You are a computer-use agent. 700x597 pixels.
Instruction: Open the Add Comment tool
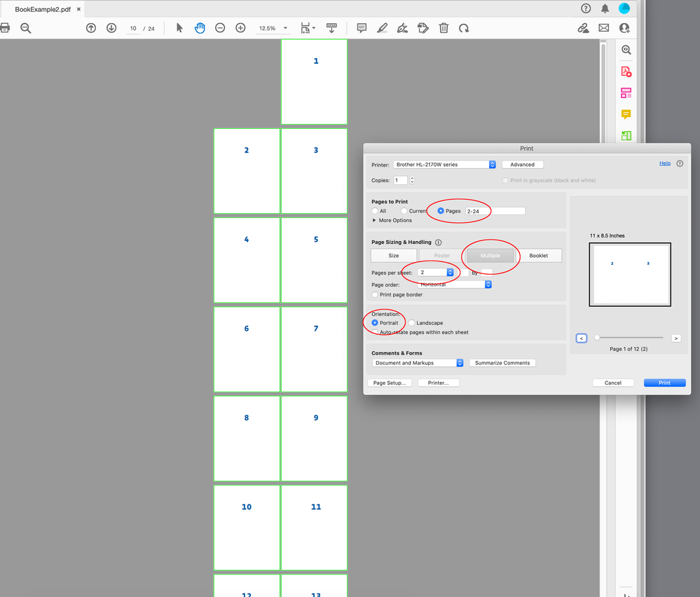point(362,27)
